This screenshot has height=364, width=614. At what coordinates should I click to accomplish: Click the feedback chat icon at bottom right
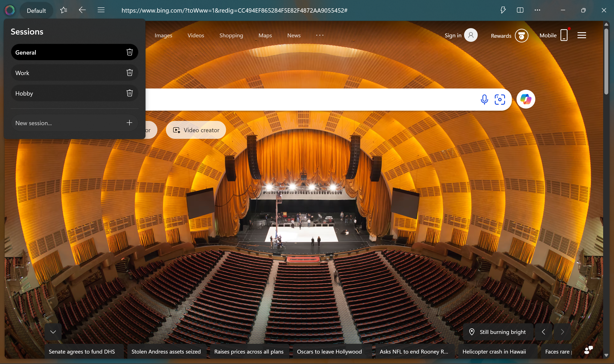[588, 350]
